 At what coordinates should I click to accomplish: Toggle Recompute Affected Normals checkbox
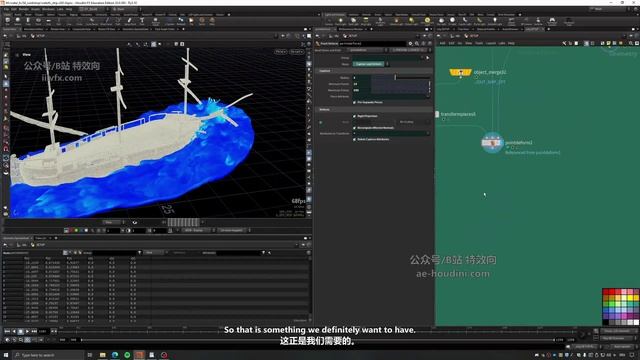tap(354, 128)
